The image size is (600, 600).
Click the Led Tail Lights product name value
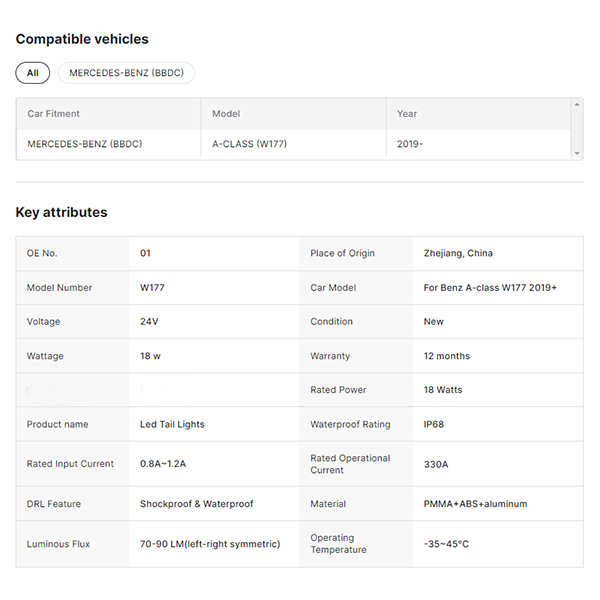[x=172, y=424]
